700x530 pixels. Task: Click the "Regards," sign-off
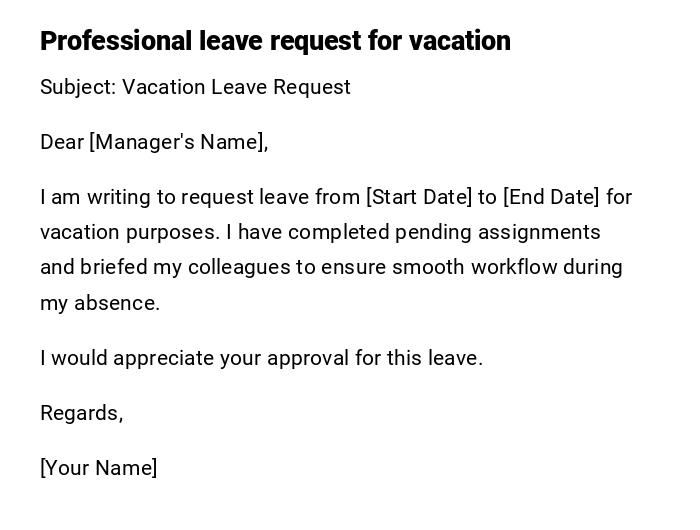point(81,413)
